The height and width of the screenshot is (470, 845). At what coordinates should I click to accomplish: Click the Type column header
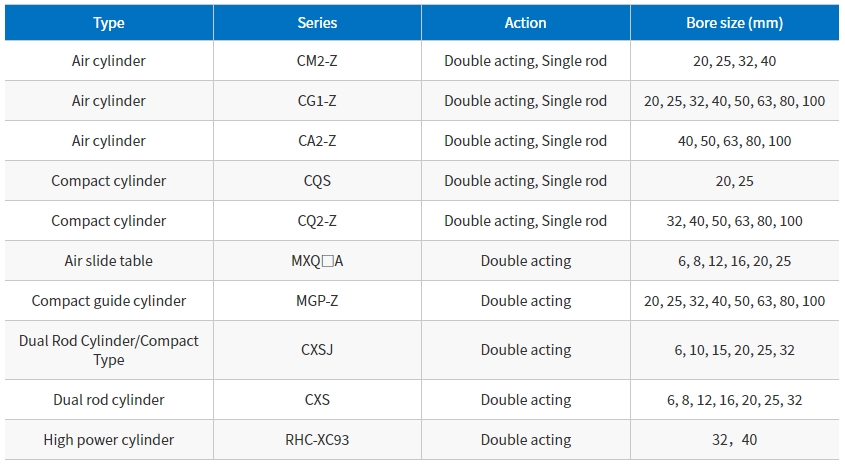[109, 23]
